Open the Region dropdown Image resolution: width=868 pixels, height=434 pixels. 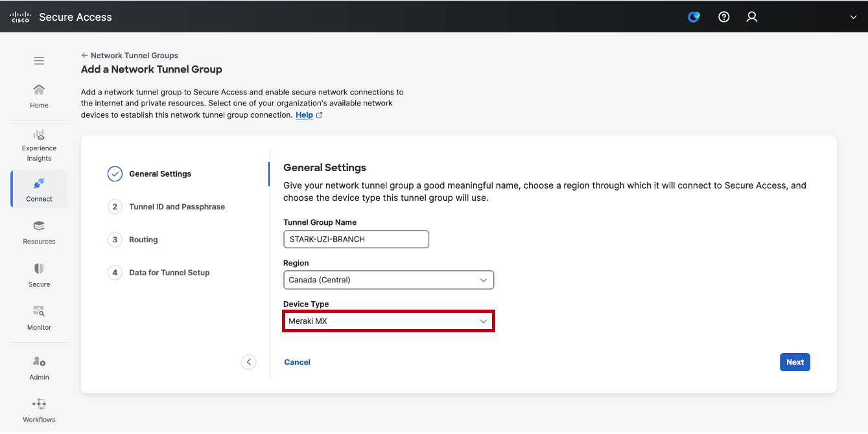tap(388, 280)
